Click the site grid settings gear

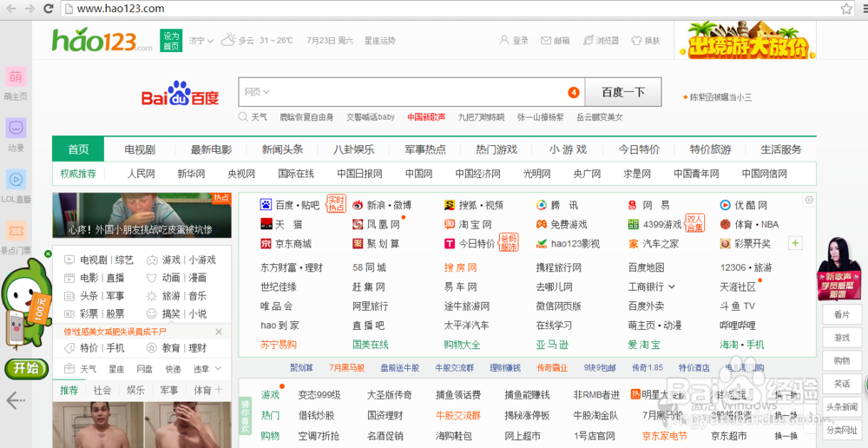(x=809, y=200)
